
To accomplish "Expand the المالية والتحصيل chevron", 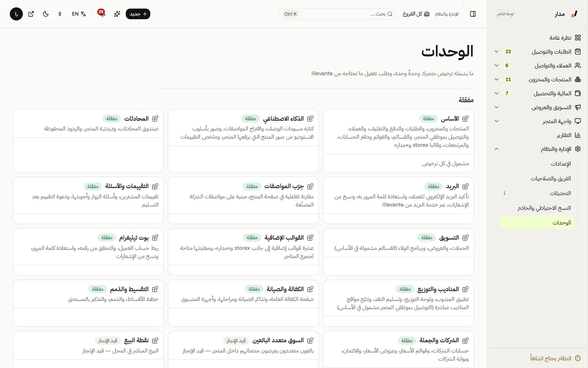I will 497,93.
